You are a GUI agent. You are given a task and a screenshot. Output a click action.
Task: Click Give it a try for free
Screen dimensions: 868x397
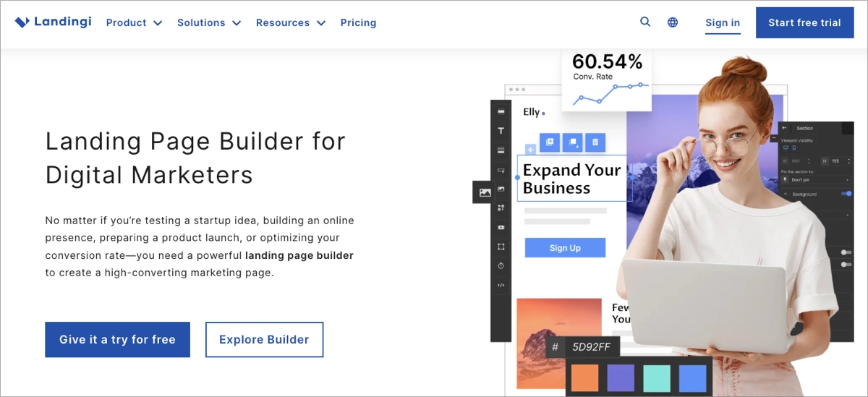[117, 340]
